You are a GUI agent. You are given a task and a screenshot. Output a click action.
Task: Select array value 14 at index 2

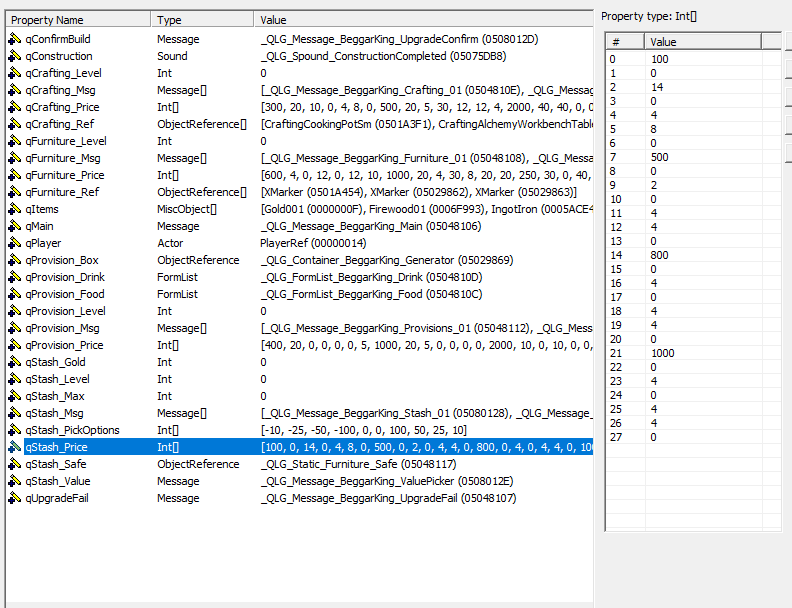[657, 87]
